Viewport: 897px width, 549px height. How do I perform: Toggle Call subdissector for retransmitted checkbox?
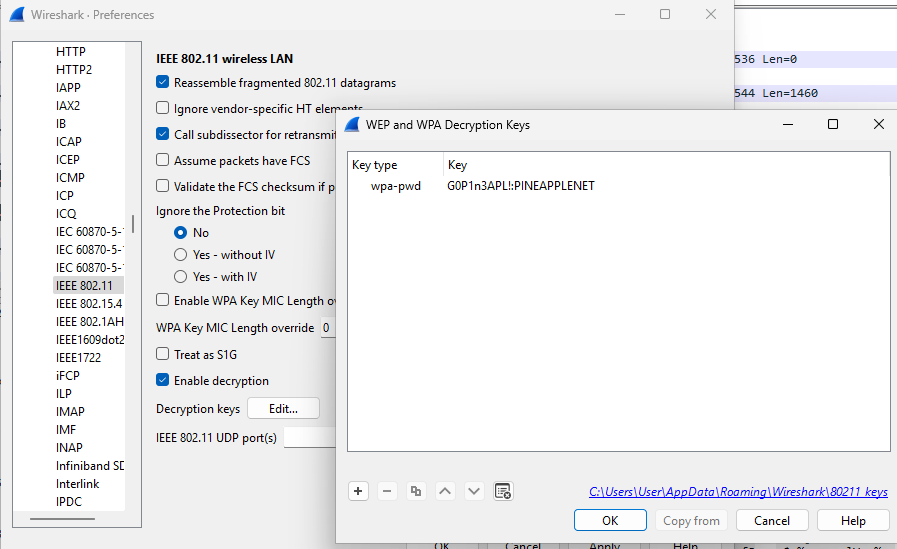[162, 134]
